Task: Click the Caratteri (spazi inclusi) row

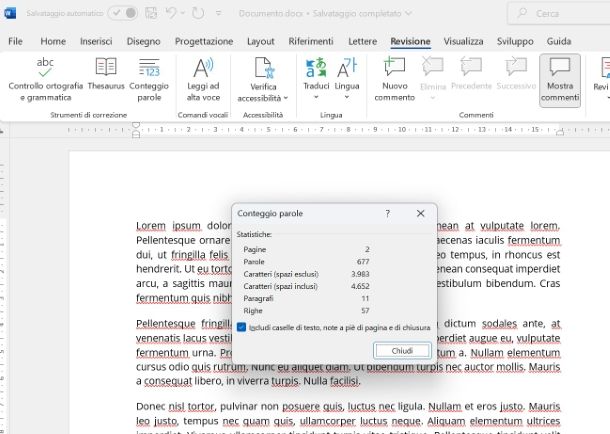Action: coord(306,286)
